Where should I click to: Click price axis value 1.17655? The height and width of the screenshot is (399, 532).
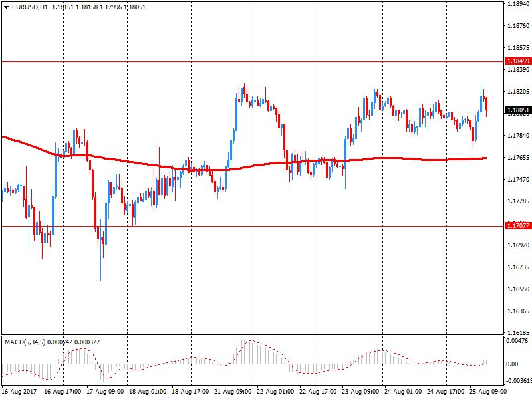(518, 158)
